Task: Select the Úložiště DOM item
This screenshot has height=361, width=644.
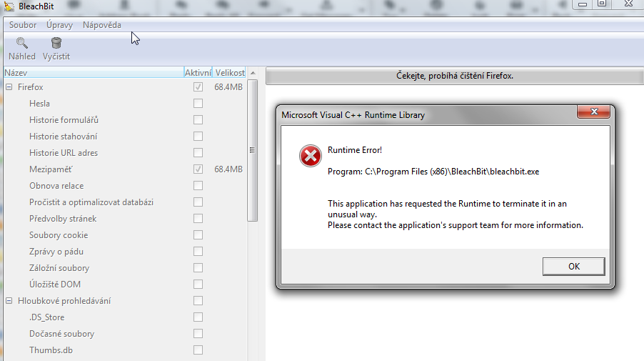Action: (x=55, y=285)
